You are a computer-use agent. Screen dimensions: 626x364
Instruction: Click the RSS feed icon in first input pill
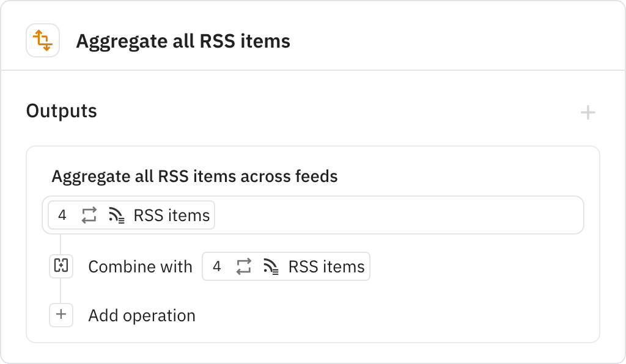(116, 215)
